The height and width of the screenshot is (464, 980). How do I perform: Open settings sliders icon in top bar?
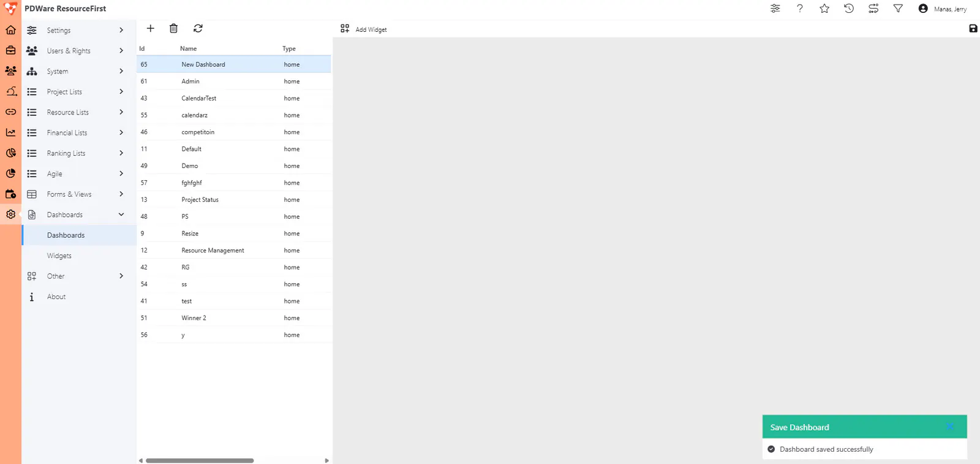click(775, 9)
